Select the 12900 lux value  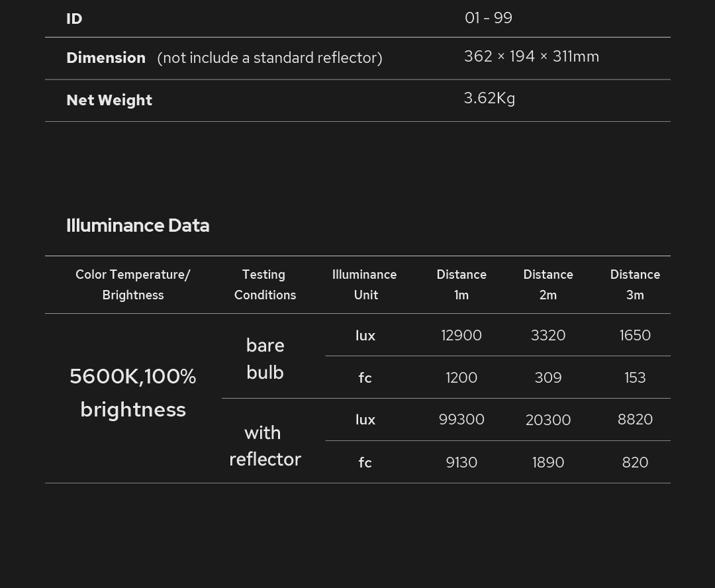461,335
